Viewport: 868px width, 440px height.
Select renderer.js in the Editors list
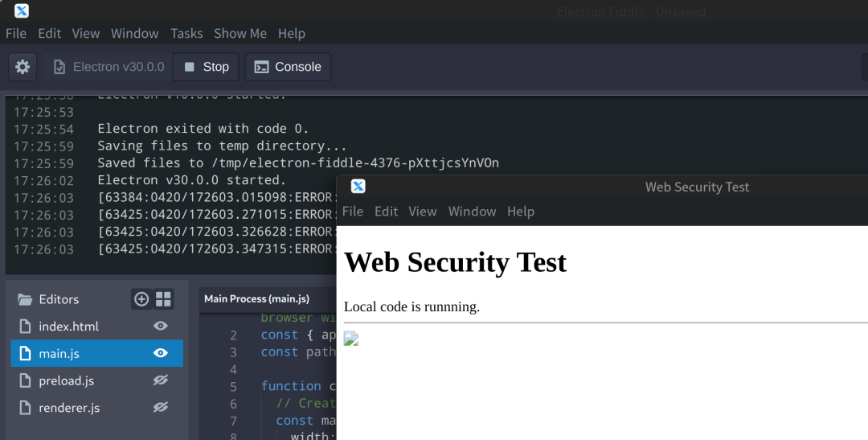97,408
